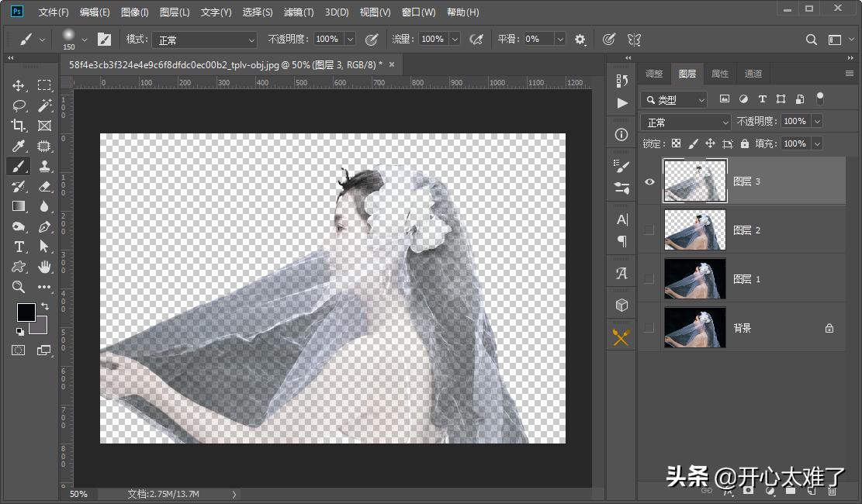Click the foreground color swatch
The width and height of the screenshot is (862, 504).
(x=26, y=312)
